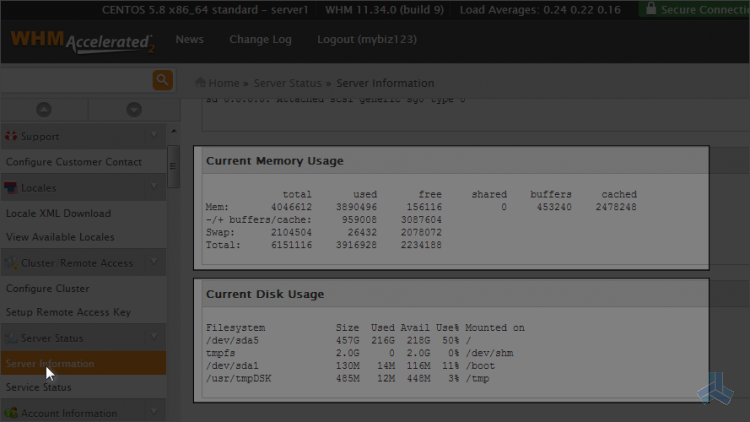Viewport: 750px width, 422px height.
Task: Click the Secure Connection lock icon
Action: click(x=651, y=9)
